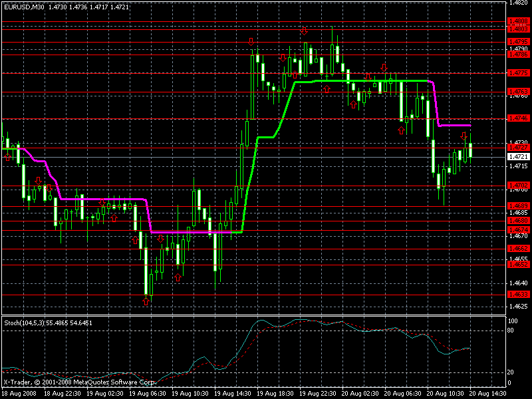Click the down arrow just below the 1.4803 line
Viewport: 532px width, 399px height.
pyautogui.click(x=304, y=31)
